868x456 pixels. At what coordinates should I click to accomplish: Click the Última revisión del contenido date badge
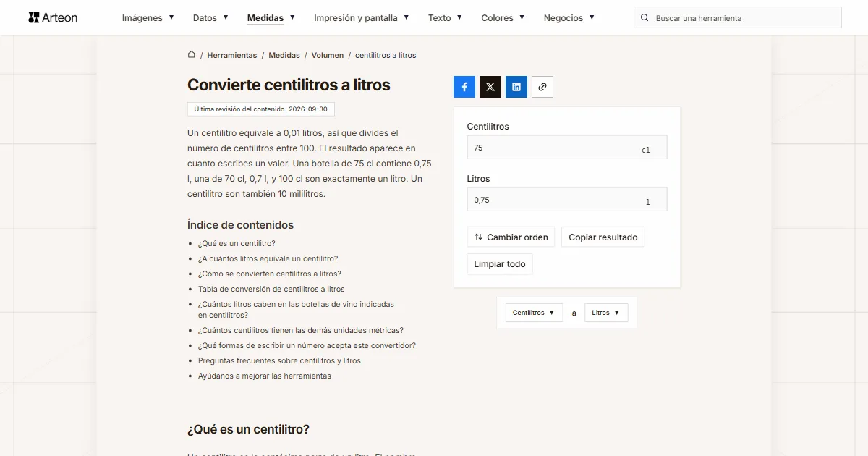261,109
